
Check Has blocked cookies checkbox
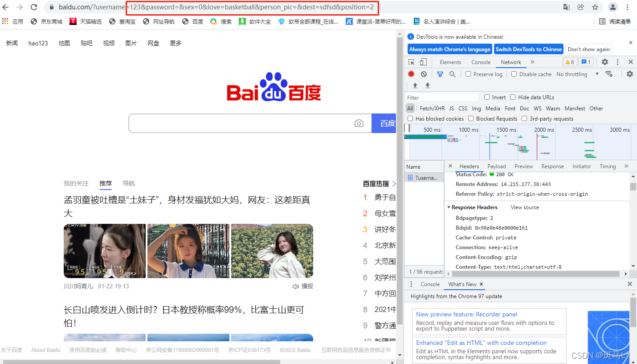coord(410,118)
